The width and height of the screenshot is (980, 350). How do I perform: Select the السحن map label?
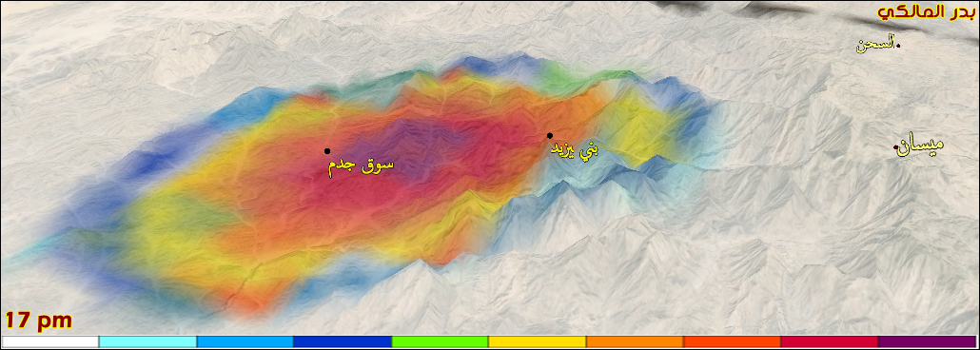click(875, 45)
